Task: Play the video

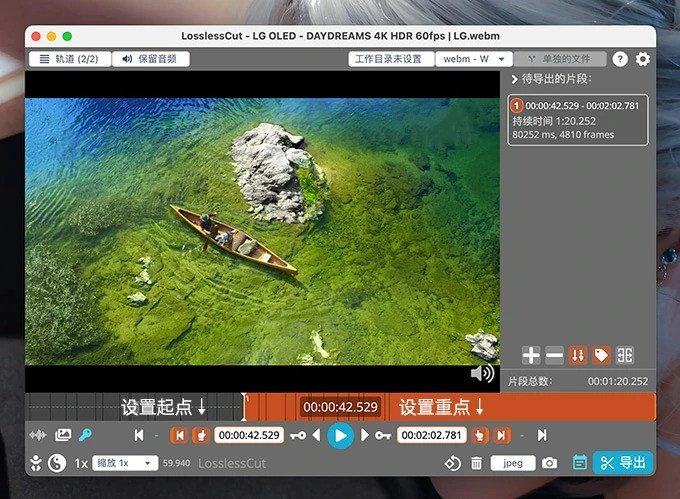Action: click(x=340, y=436)
